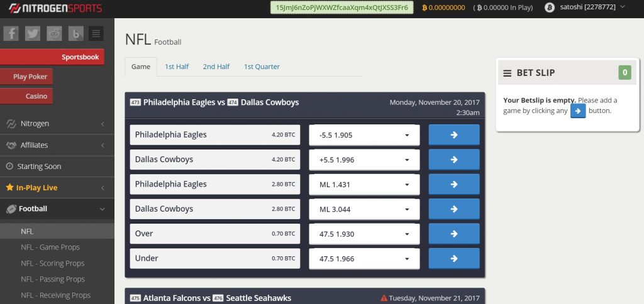Image resolution: width=644 pixels, height=304 pixels.
Task: Add Over 47.5 with arrow button
Action: tap(454, 234)
